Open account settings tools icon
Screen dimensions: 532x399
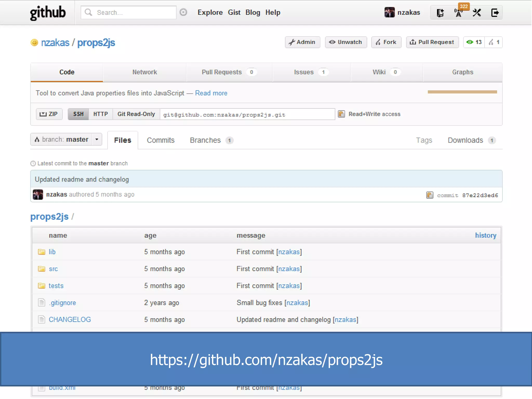pyautogui.click(x=477, y=12)
